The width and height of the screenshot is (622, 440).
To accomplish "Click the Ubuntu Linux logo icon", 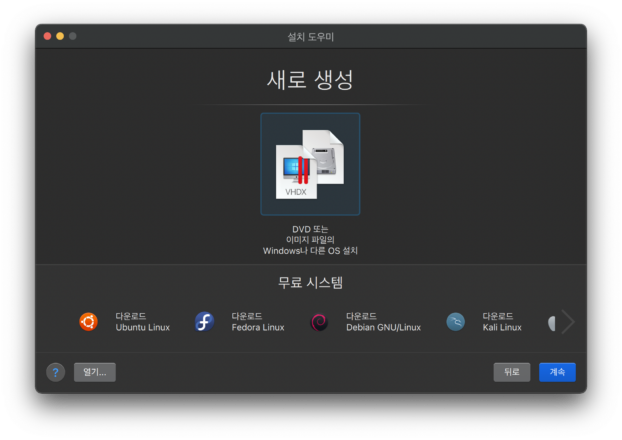I will [88, 321].
